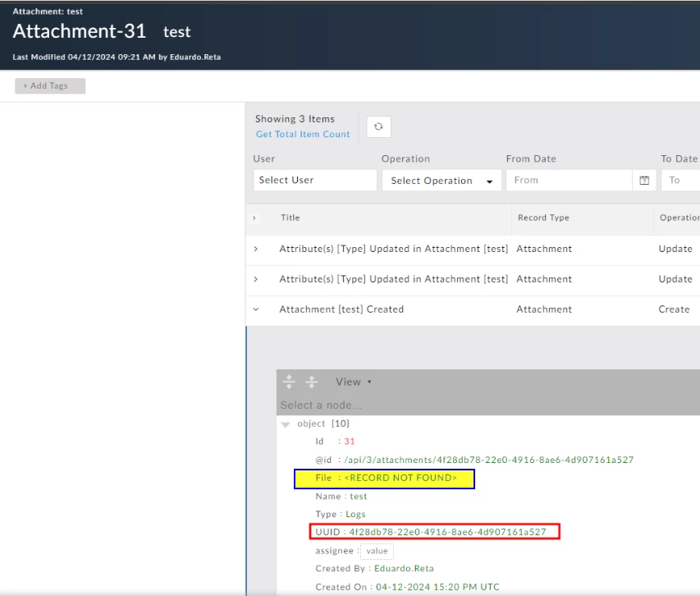Open the View menu in JSON viewer
Screen dimensions: 700x596
click(354, 382)
